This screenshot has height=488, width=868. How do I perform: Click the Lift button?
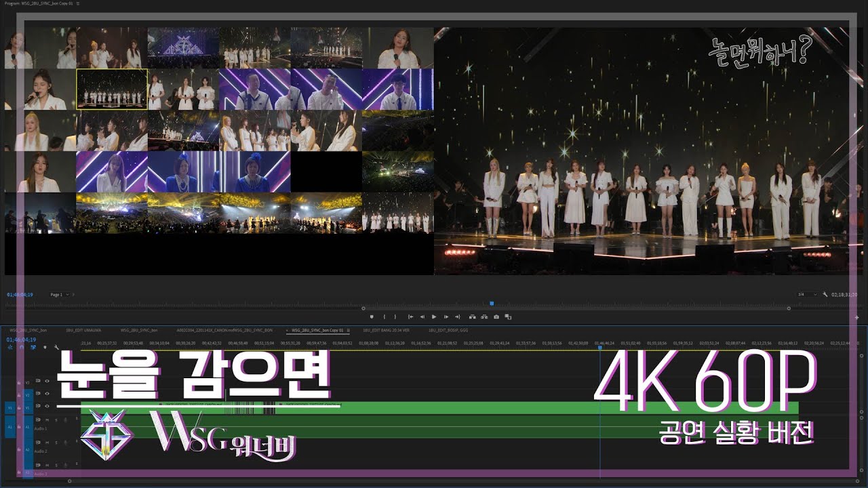(x=473, y=317)
